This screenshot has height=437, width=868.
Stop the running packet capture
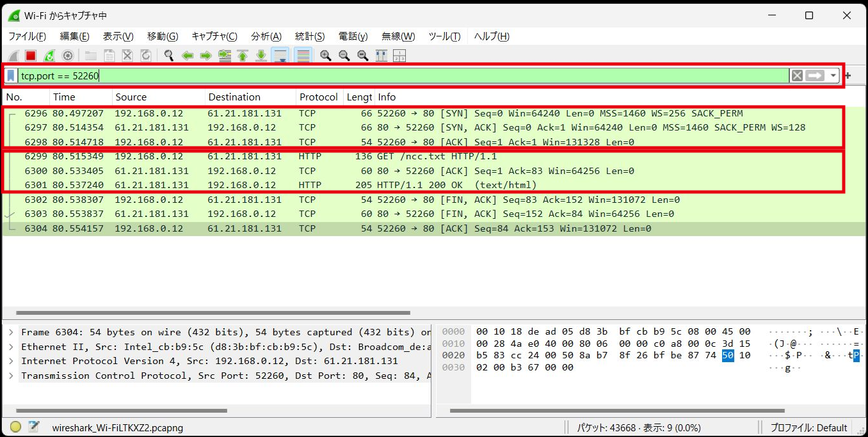[x=31, y=56]
